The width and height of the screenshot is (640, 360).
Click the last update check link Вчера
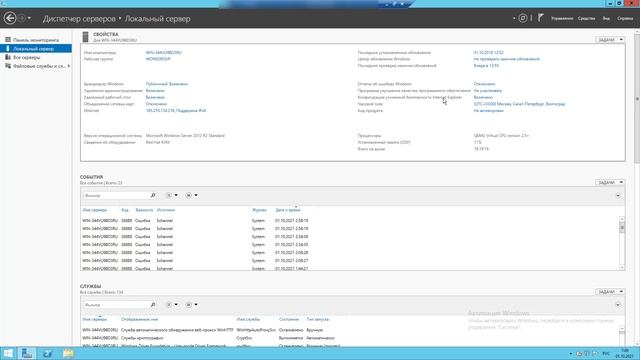(x=486, y=66)
